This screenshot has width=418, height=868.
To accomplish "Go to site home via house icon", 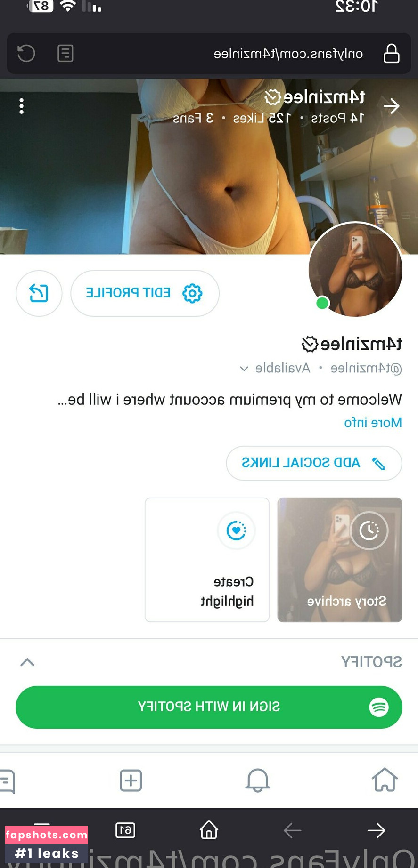I will pyautogui.click(x=385, y=780).
